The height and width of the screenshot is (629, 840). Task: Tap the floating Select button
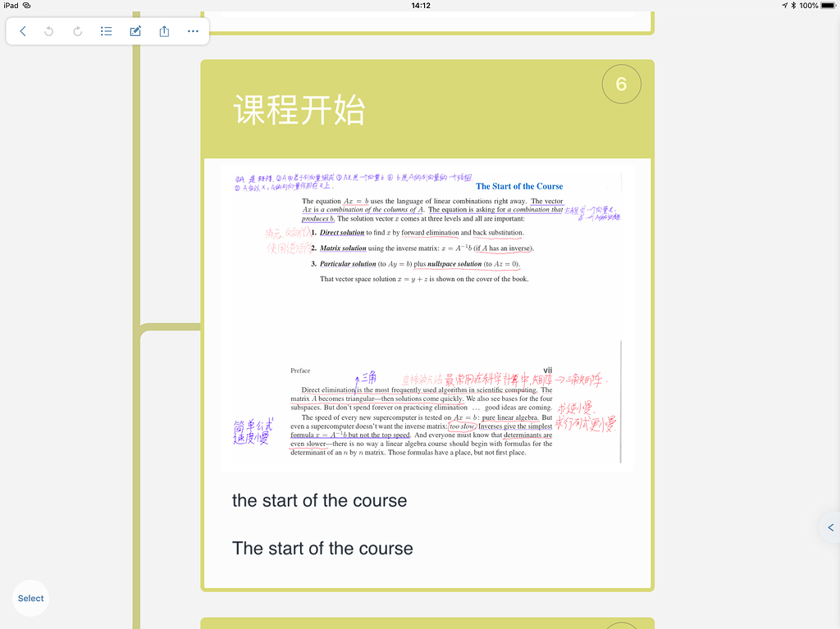[30, 598]
